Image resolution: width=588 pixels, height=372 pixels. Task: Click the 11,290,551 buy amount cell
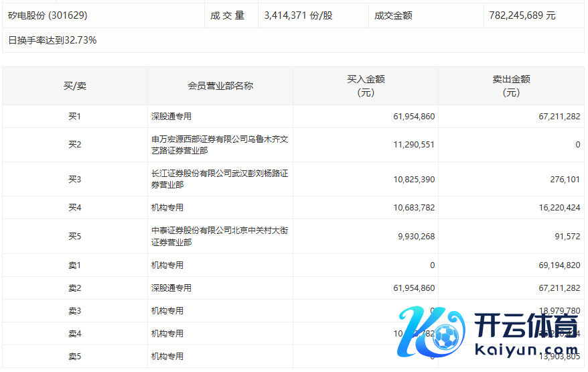[x=414, y=145]
